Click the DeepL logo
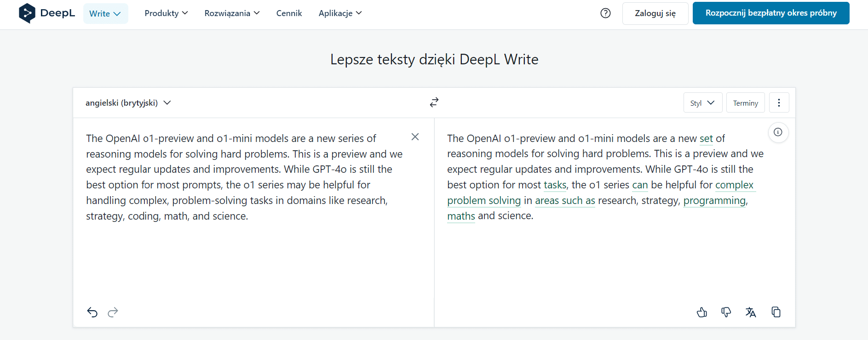 pos(46,13)
